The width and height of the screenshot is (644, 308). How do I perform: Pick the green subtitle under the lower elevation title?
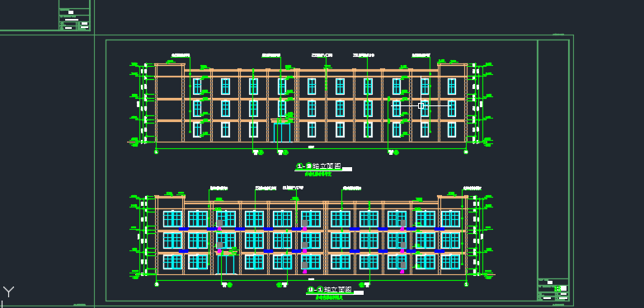pyautogui.click(x=329, y=298)
